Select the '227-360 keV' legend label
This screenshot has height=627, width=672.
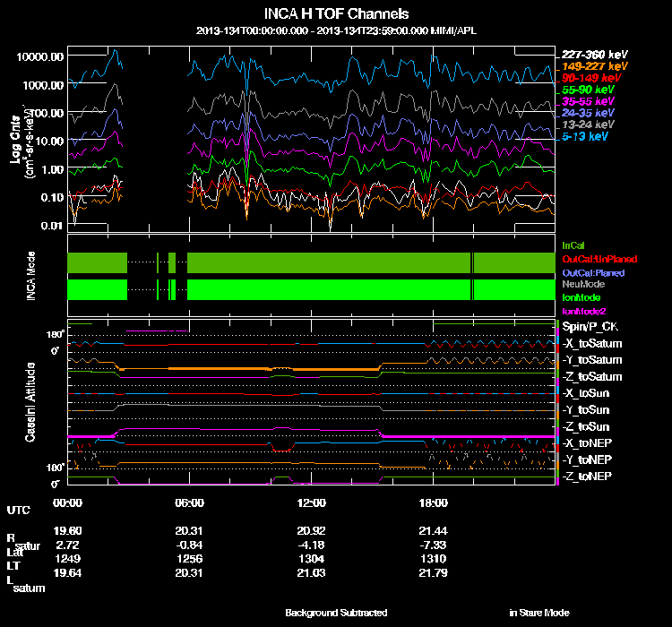(594, 55)
